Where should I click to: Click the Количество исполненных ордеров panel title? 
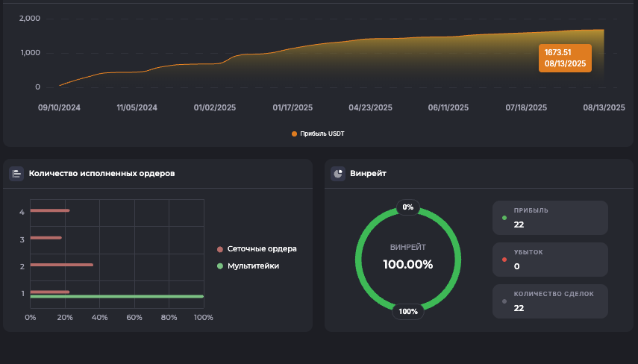[x=101, y=174]
